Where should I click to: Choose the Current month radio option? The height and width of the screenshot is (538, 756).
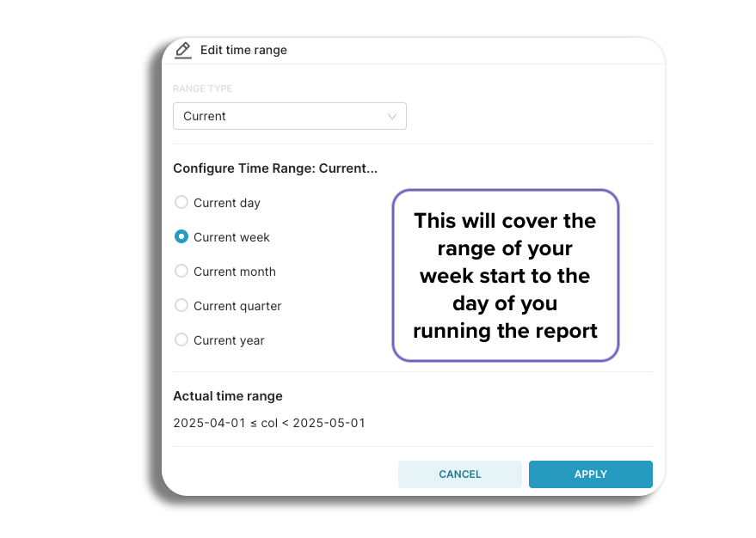click(181, 272)
